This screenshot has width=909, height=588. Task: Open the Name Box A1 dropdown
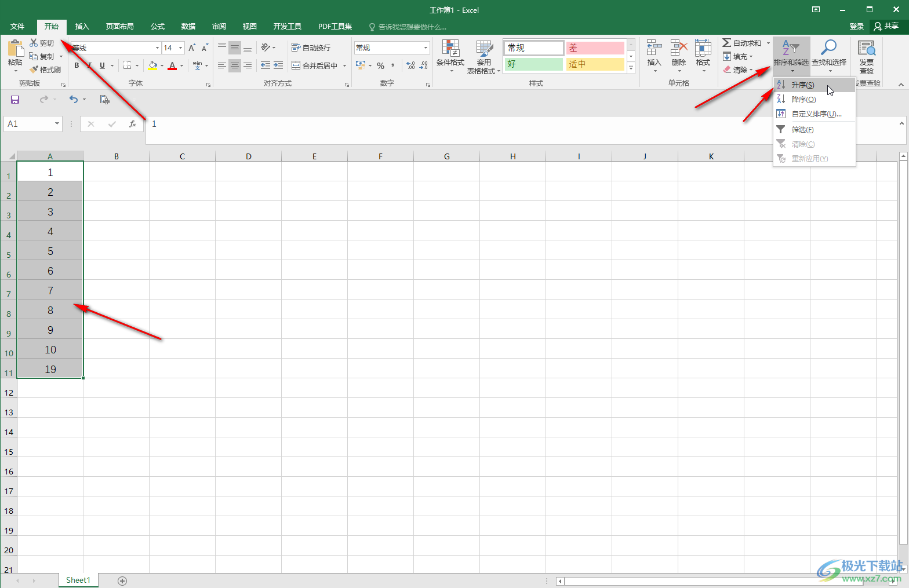pos(57,124)
